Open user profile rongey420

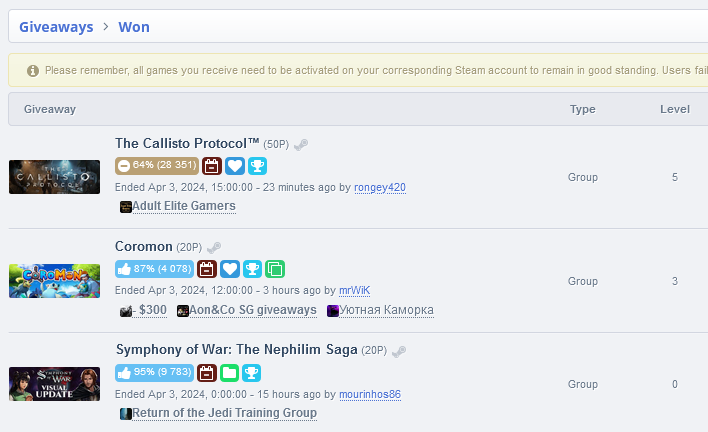[380, 187]
